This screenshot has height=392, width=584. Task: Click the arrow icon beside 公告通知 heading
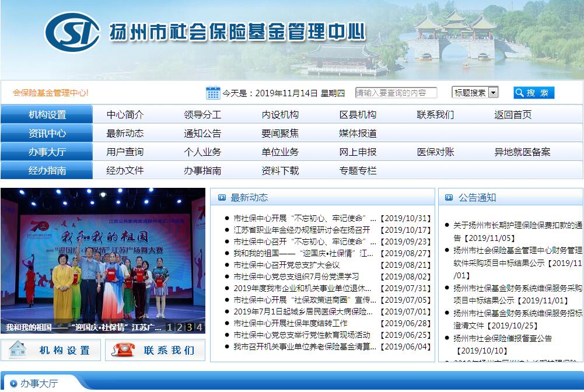click(449, 198)
